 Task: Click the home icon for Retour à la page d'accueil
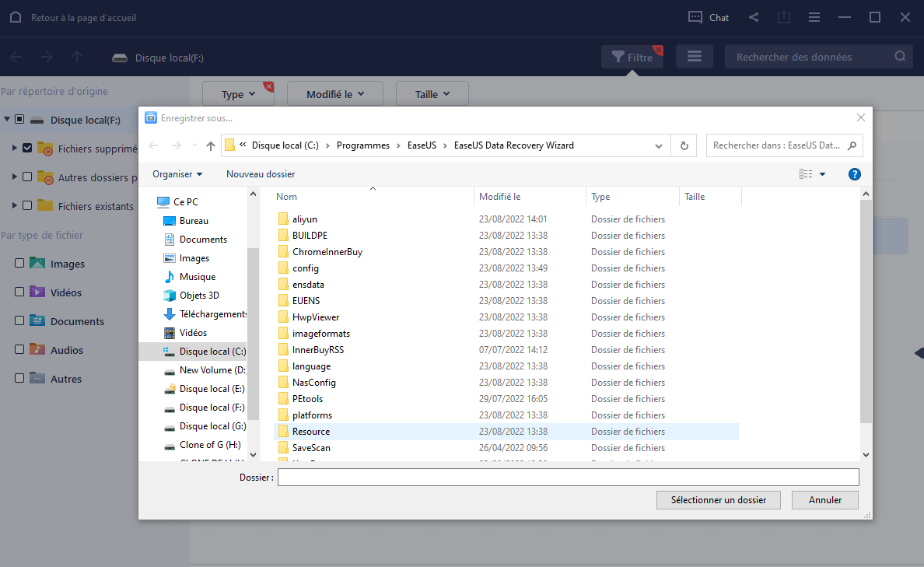pos(16,17)
